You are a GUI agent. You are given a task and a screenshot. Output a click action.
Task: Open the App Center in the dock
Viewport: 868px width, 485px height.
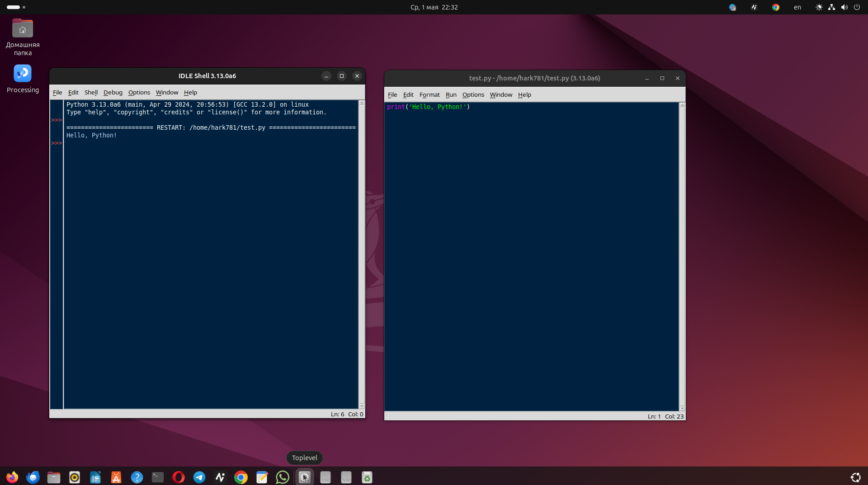(x=116, y=477)
